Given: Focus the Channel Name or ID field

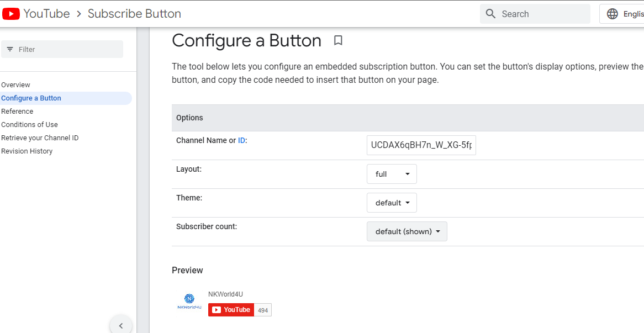Looking at the screenshot, I should pyautogui.click(x=421, y=145).
